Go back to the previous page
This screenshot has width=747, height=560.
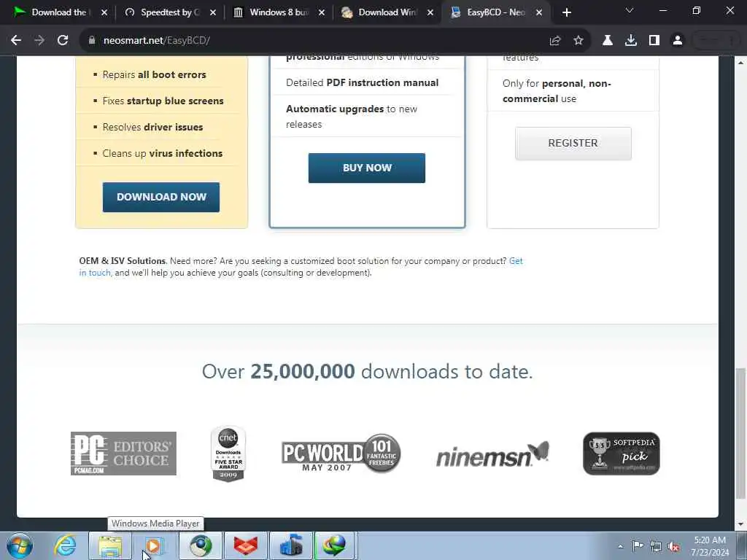point(16,41)
